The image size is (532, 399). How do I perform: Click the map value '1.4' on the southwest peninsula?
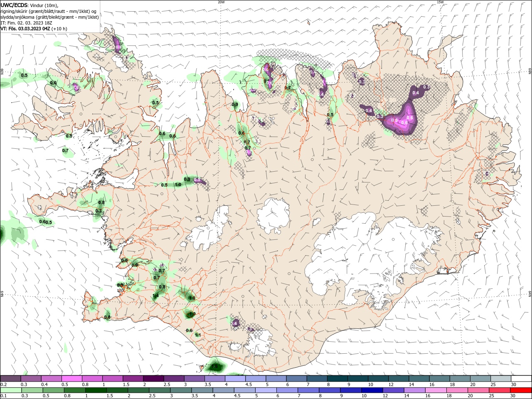coord(156,296)
